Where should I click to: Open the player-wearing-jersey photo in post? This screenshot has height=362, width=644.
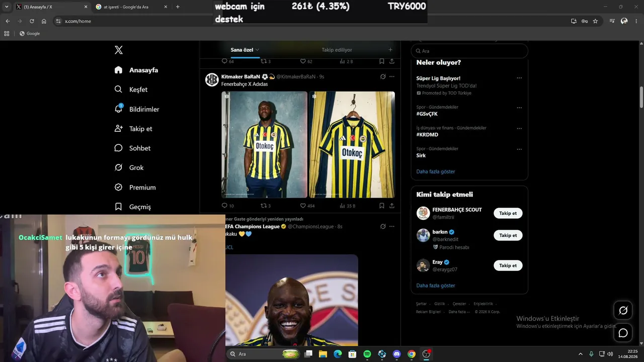[x=264, y=145]
